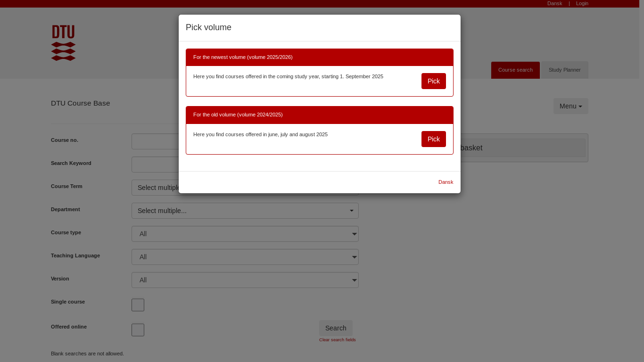Open Dansk link in top bar
The width and height of the screenshot is (644, 362).
[x=554, y=3]
